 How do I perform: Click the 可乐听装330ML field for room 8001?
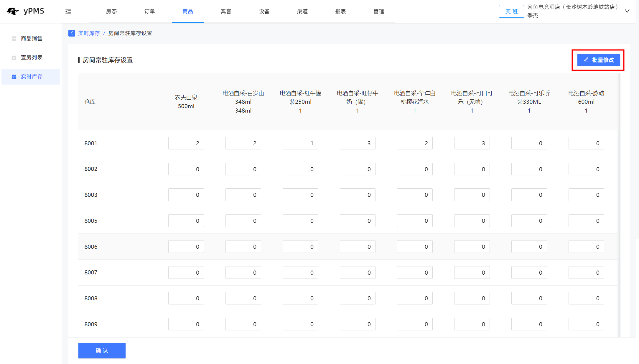[529, 143]
